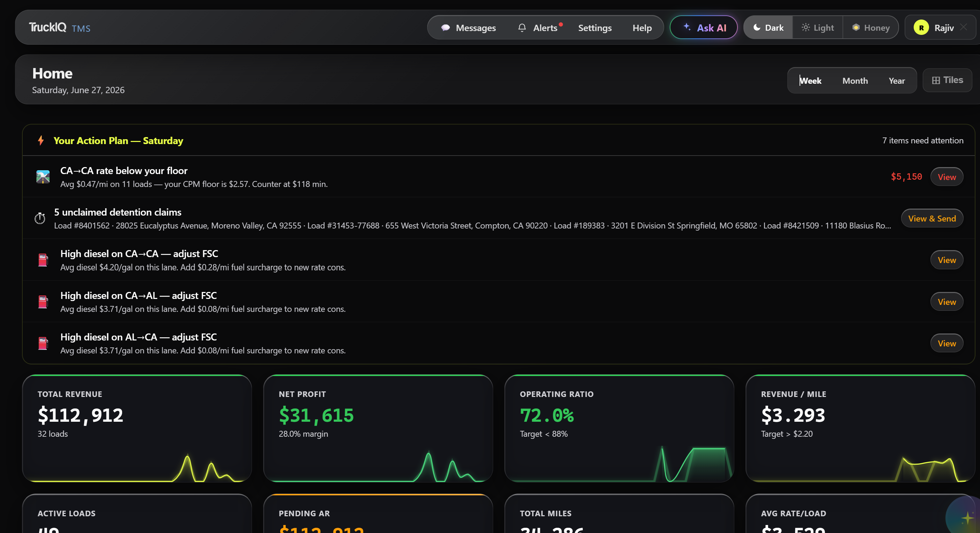
Task: Toggle the Tiles layout view
Action: [947, 80]
